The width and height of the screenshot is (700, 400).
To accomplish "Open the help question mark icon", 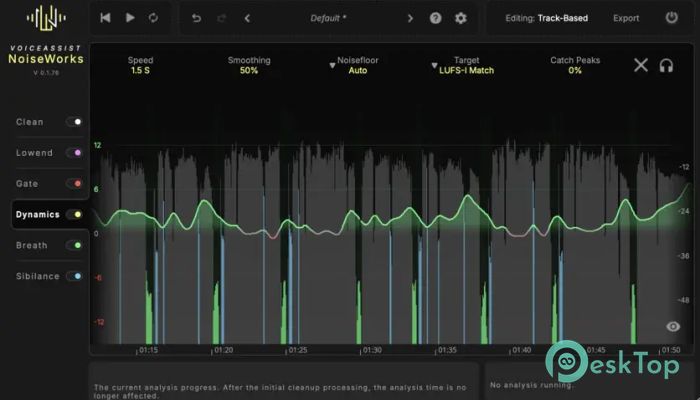I will (436, 18).
